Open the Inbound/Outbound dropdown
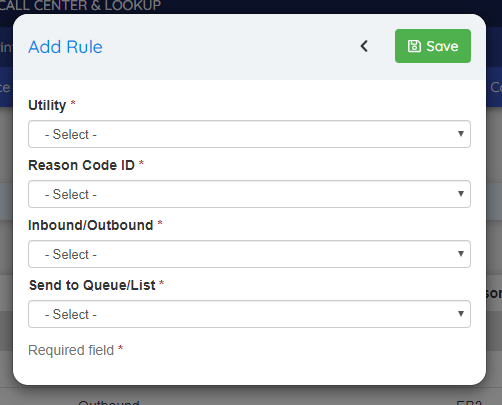 point(249,254)
